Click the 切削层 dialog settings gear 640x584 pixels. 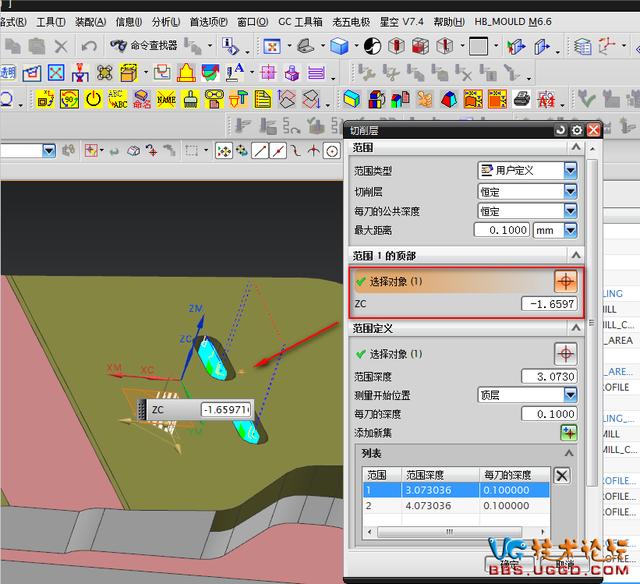pos(577,130)
